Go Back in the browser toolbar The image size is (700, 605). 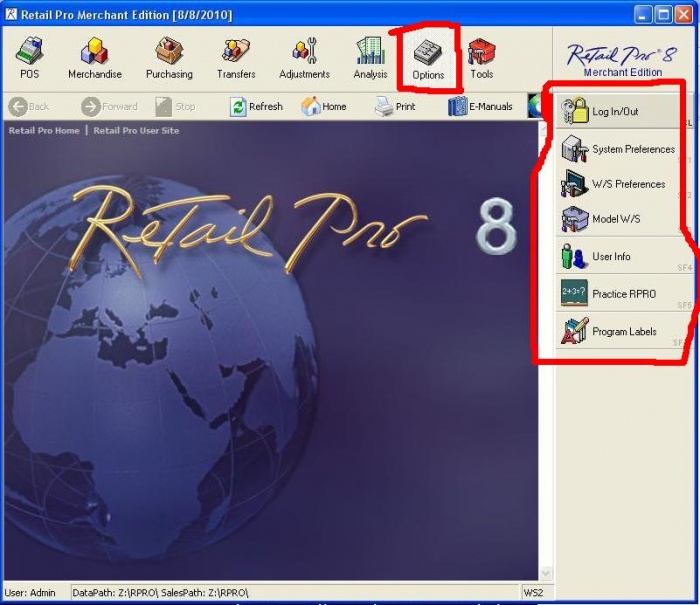tap(29, 107)
